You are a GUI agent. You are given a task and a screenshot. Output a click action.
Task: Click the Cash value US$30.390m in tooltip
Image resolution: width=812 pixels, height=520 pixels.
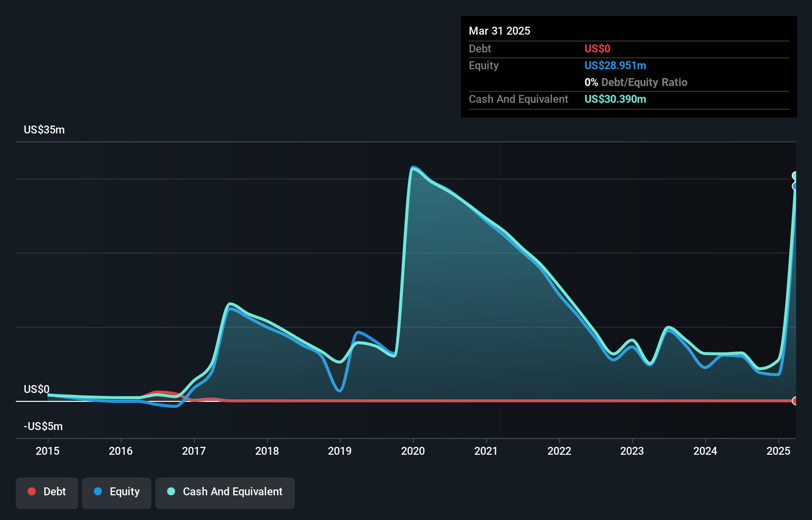tap(615, 99)
